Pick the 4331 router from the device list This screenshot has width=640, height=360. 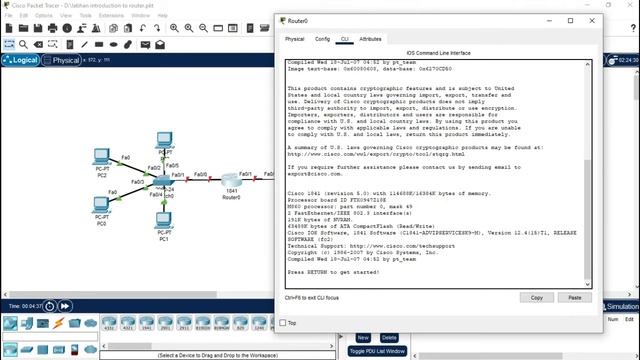pos(109,323)
